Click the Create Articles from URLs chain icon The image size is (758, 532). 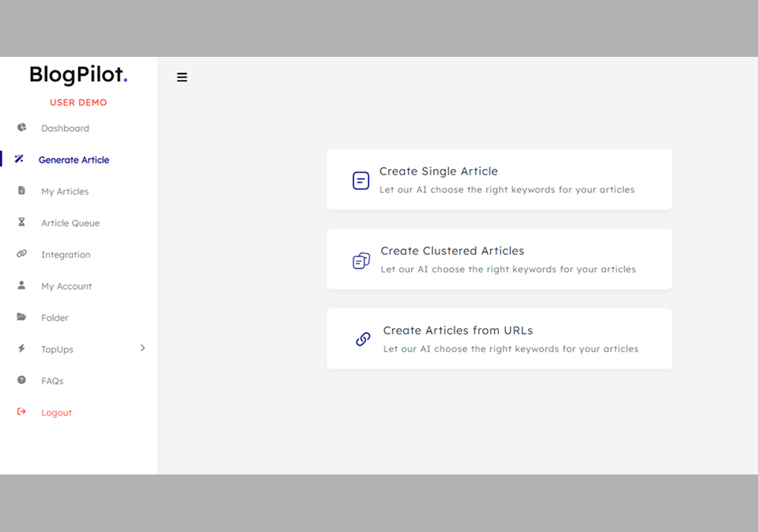tap(362, 339)
